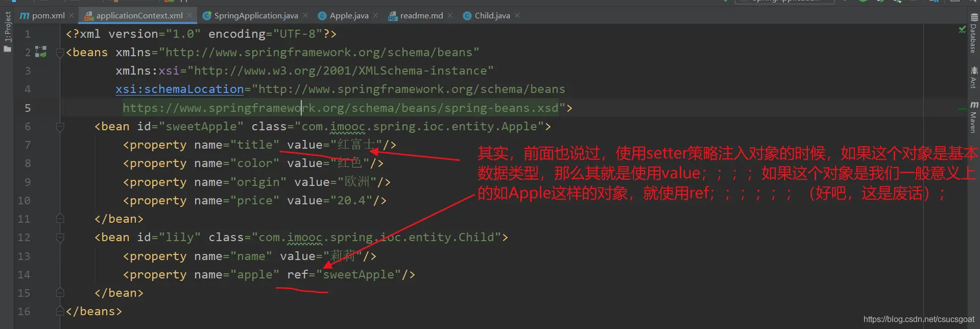
Task: Open the Database tool window
Action: 973,34
